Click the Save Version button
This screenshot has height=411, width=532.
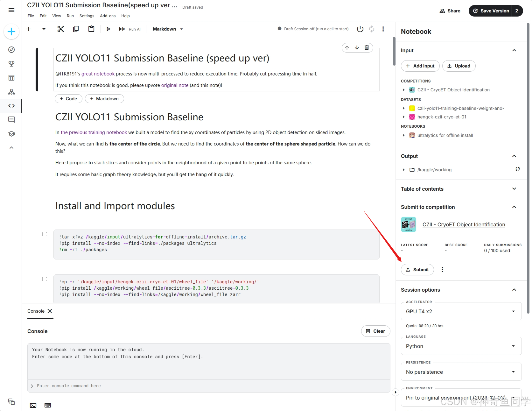490,11
